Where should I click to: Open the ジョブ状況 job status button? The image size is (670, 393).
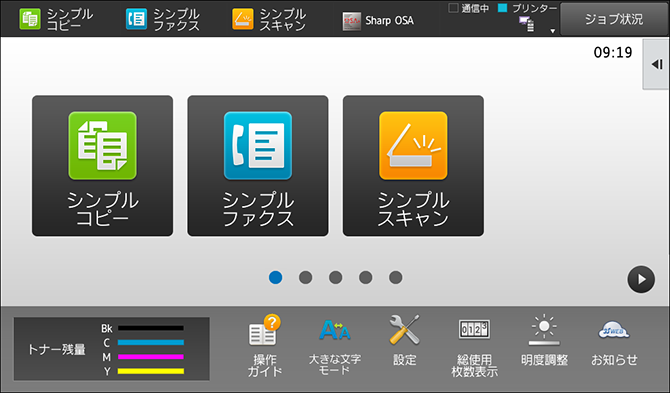(614, 19)
